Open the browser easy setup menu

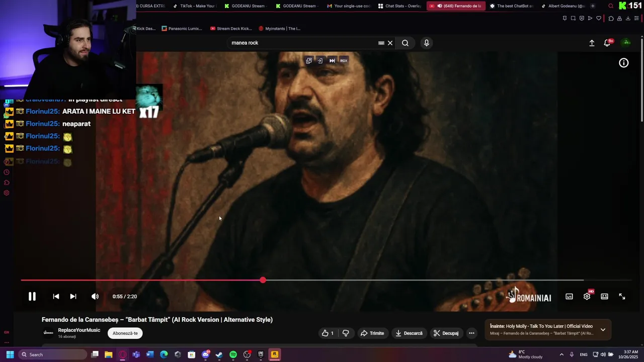636,19
